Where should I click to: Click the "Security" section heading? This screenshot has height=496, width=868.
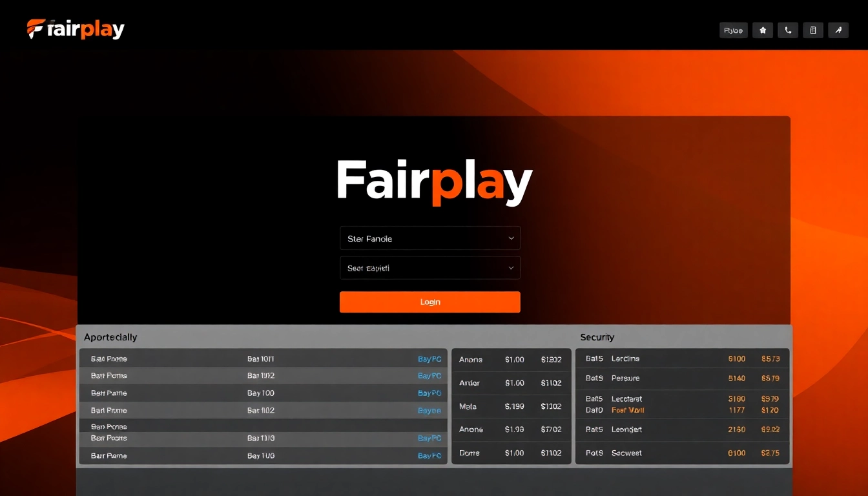[x=597, y=337]
